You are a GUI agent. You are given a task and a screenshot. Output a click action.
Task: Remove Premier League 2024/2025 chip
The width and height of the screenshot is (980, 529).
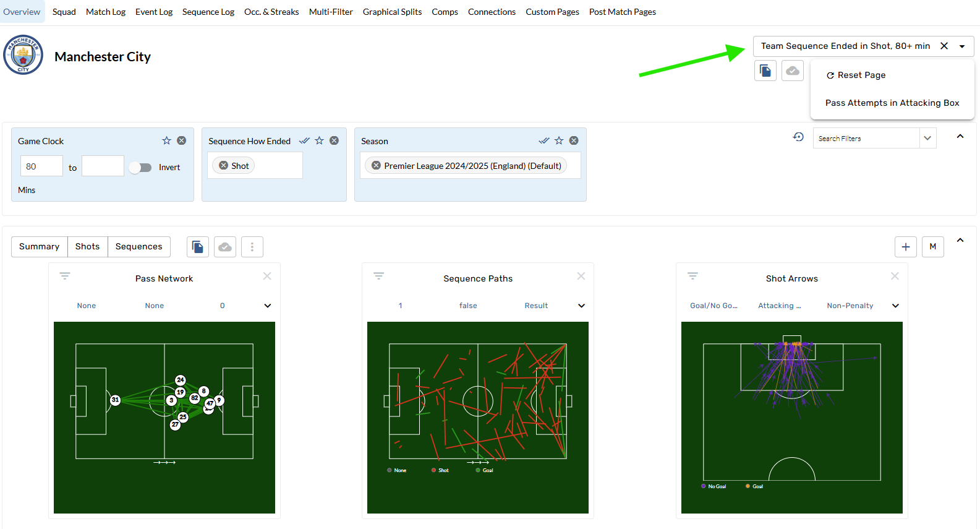376,165
